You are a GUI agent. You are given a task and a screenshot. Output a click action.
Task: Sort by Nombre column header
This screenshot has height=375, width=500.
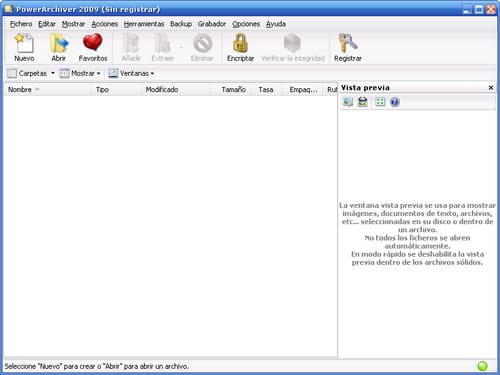click(47, 90)
